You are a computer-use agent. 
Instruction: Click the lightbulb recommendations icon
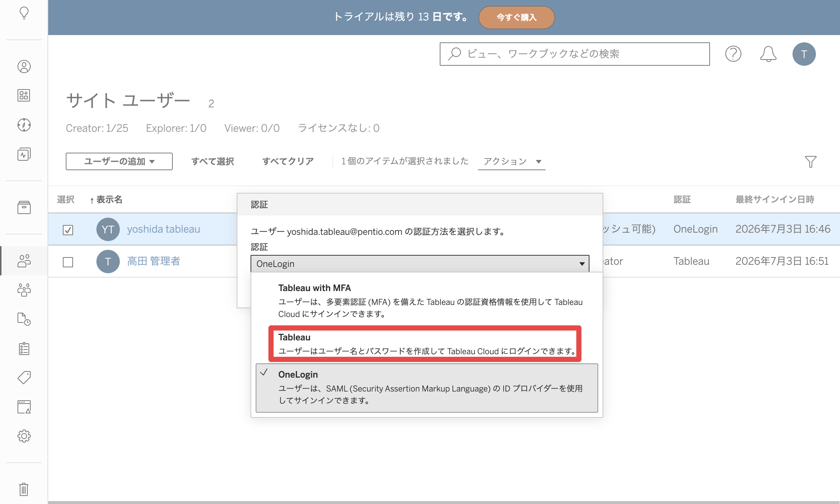tap(24, 13)
